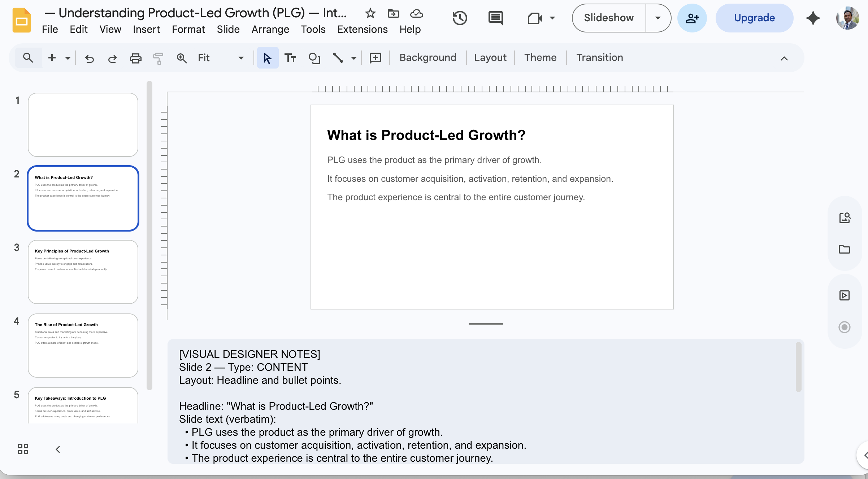Open the Meet video call dropdown
Image resolution: width=868 pixels, height=479 pixels.
pyautogui.click(x=551, y=18)
